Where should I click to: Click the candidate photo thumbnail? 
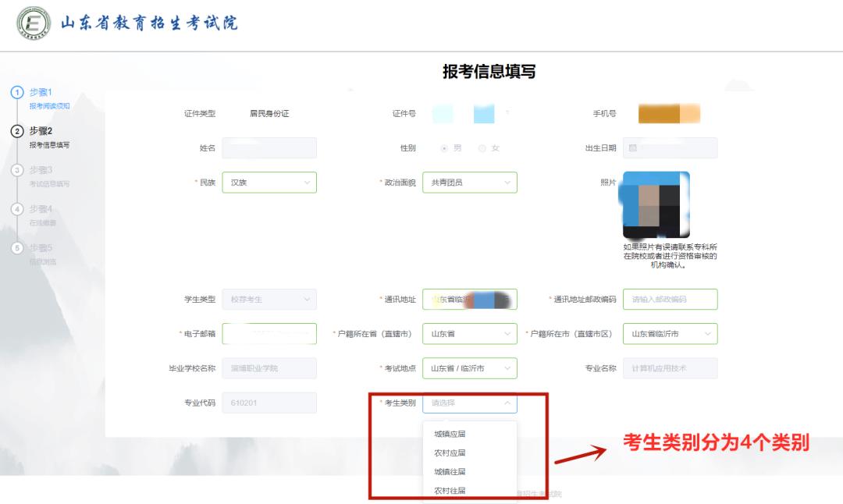656,204
